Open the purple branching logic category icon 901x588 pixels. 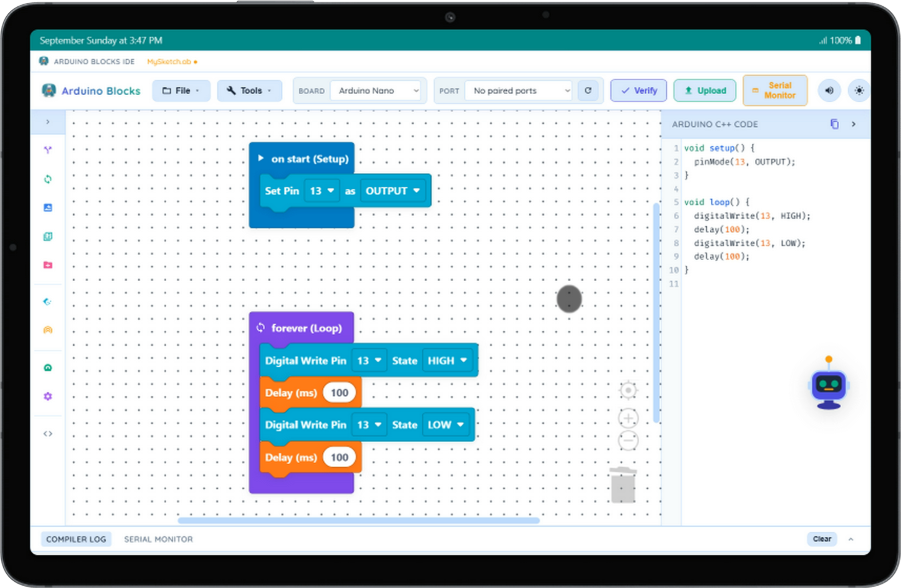point(48,150)
